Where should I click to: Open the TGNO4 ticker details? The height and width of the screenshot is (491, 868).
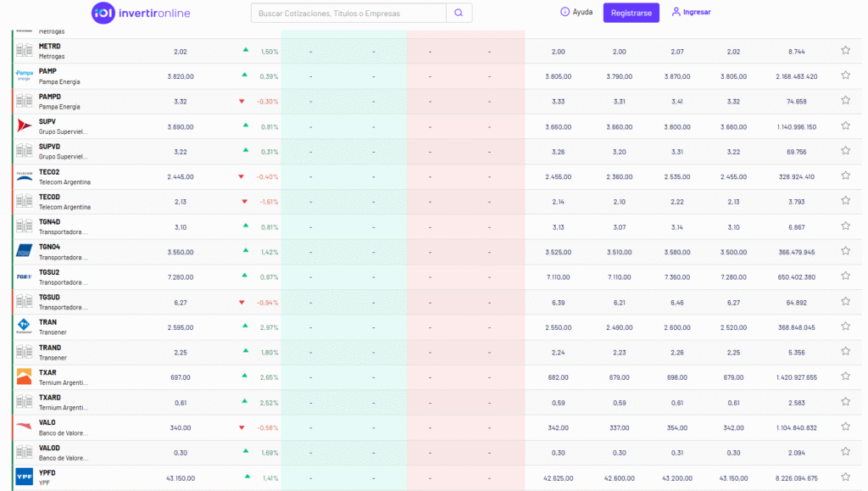pos(49,247)
